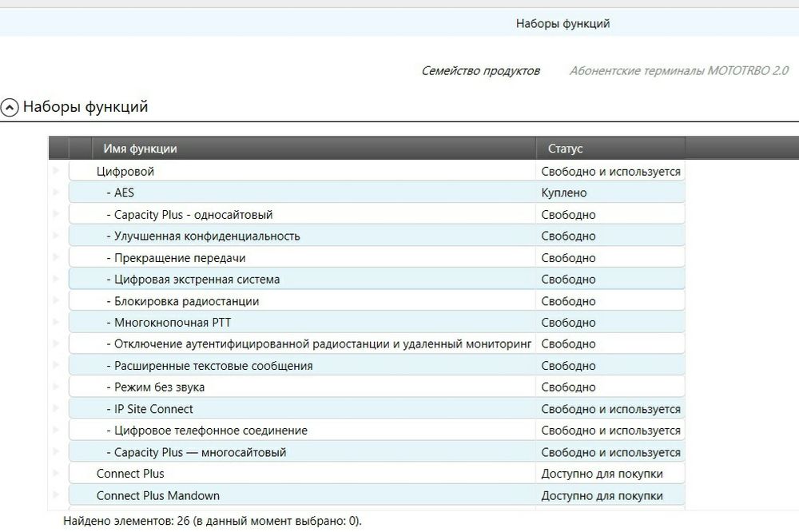Open the Наборы функций title tab

[x=562, y=24]
